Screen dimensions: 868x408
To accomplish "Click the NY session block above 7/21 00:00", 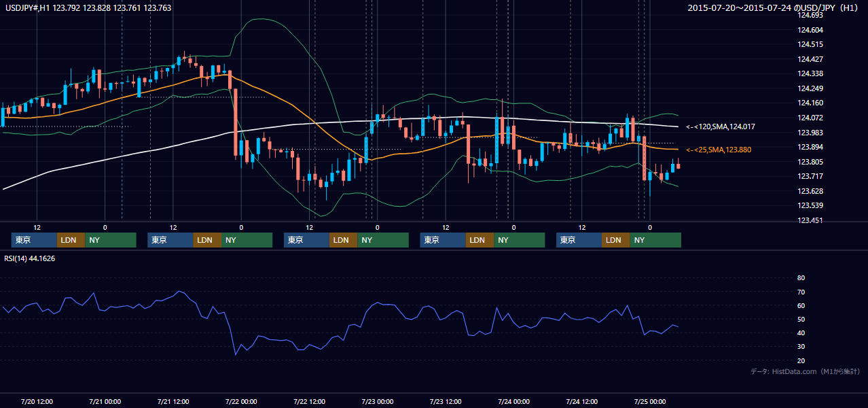I will [111, 240].
